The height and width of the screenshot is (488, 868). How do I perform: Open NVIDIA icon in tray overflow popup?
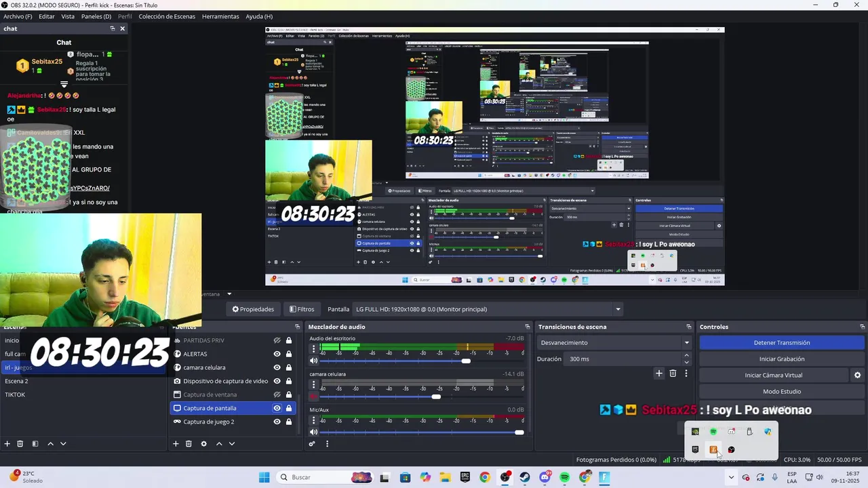(695, 432)
